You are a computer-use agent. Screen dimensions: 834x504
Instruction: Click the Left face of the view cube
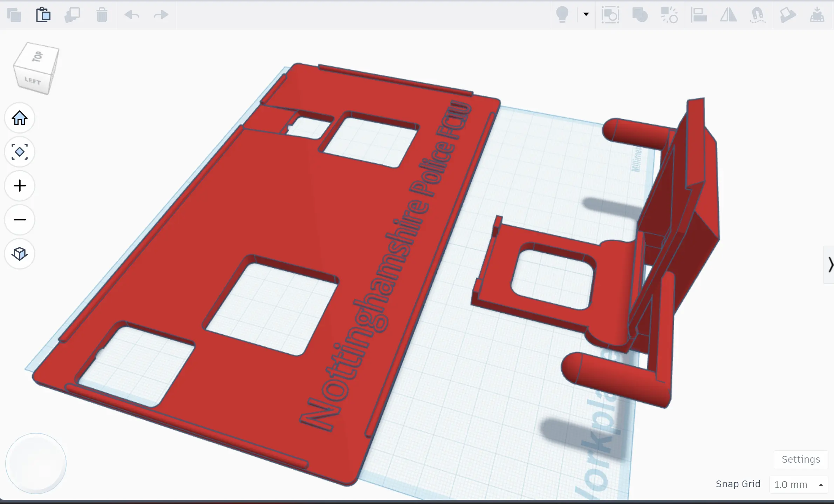click(33, 81)
